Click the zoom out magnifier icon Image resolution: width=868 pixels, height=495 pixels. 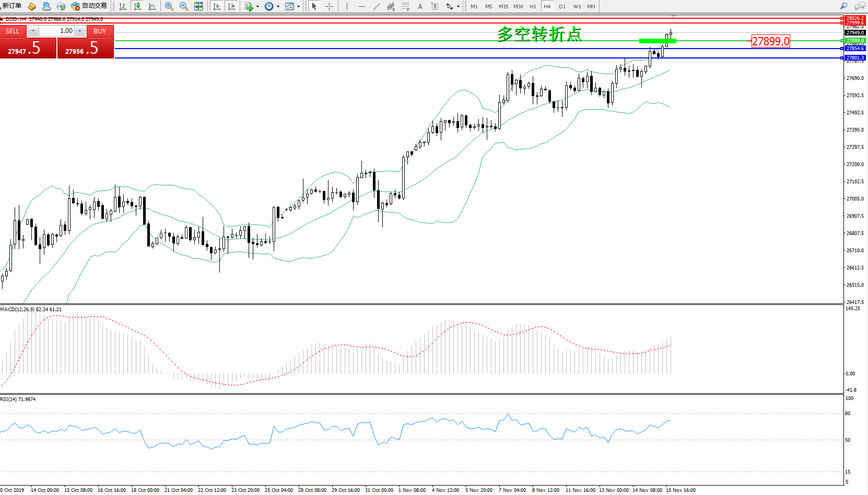184,6
